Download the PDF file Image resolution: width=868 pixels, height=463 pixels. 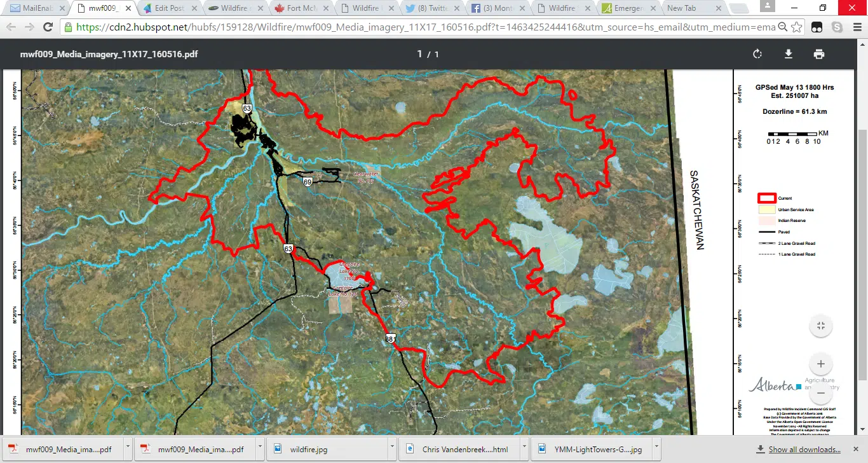788,54
